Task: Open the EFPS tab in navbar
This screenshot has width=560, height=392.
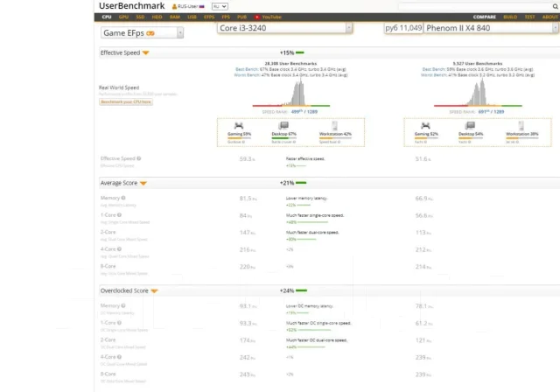Action: point(209,17)
